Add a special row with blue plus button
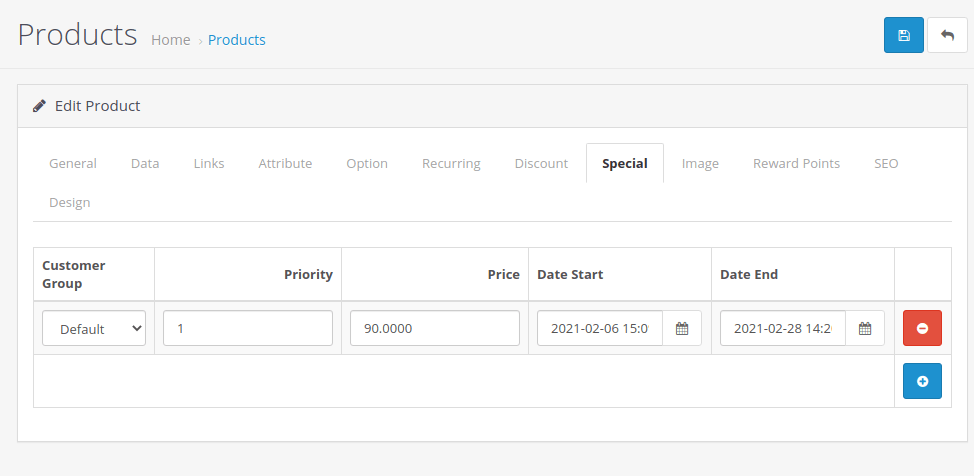The image size is (974, 476). tap(922, 381)
